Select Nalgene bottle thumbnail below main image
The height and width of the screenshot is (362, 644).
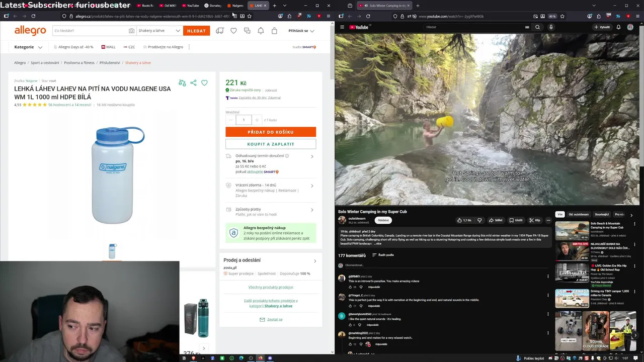112,251
